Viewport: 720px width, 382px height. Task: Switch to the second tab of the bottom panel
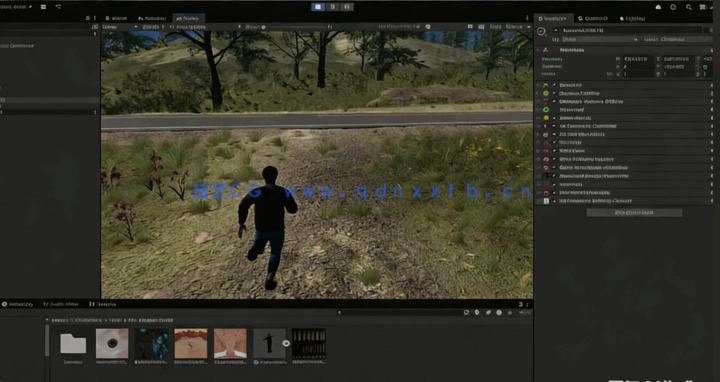coord(61,304)
